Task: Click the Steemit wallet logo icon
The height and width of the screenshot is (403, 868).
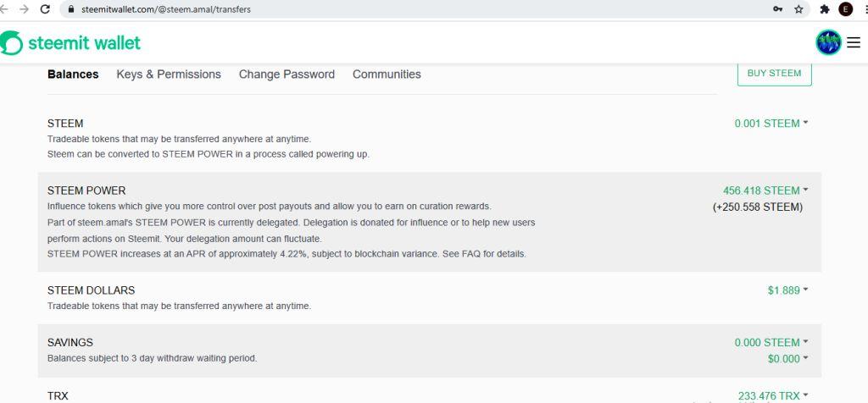Action: [x=12, y=42]
